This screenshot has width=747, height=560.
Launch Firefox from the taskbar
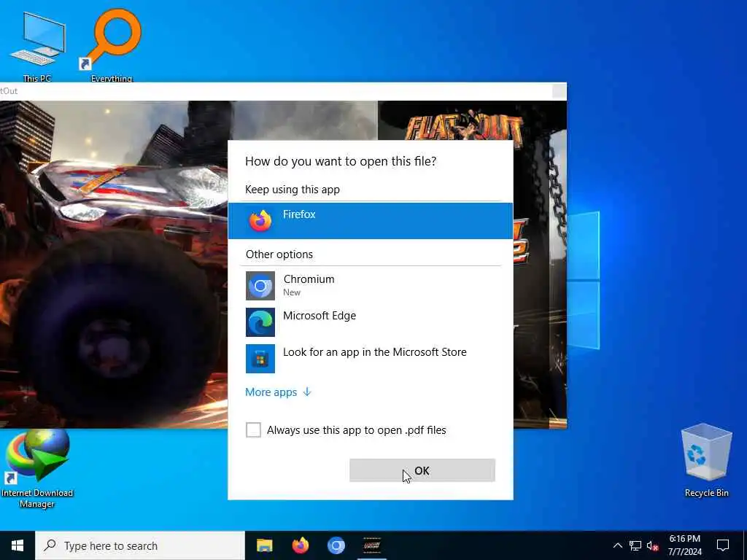tap(300, 545)
